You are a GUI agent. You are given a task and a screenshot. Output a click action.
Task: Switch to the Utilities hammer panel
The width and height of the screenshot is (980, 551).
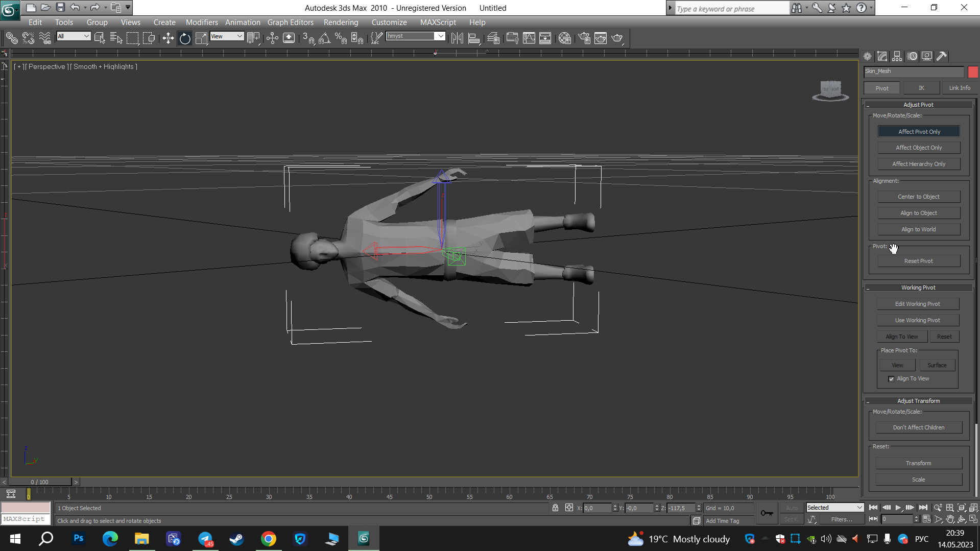pyautogui.click(x=942, y=56)
